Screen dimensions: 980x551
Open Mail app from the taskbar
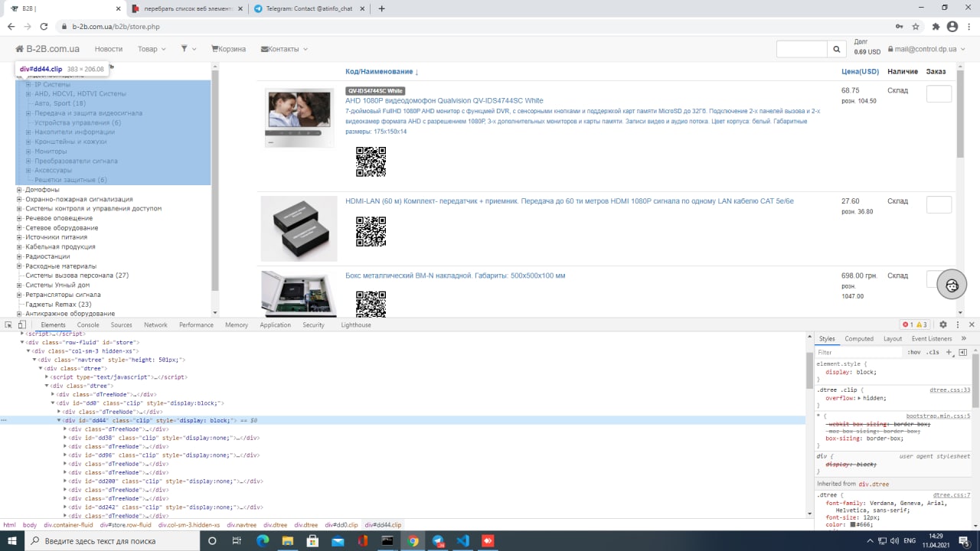(338, 540)
